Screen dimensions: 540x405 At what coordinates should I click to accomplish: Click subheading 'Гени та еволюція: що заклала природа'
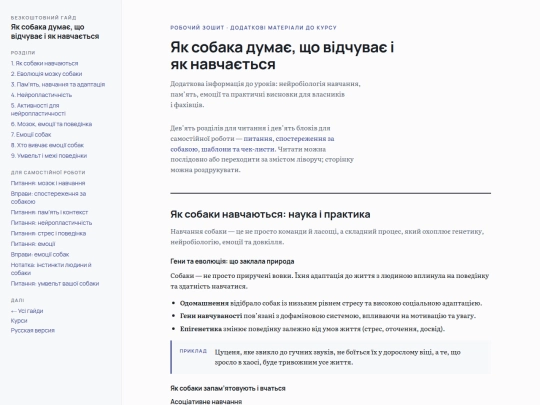pyautogui.click(x=232, y=261)
